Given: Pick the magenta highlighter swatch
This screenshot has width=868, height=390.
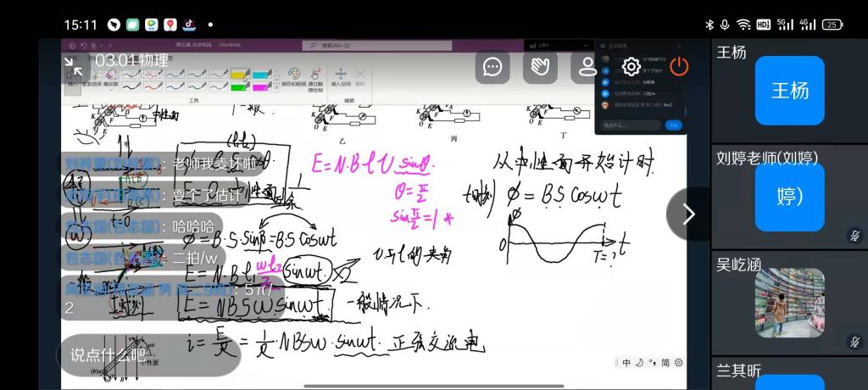Looking at the screenshot, I should point(263,86).
